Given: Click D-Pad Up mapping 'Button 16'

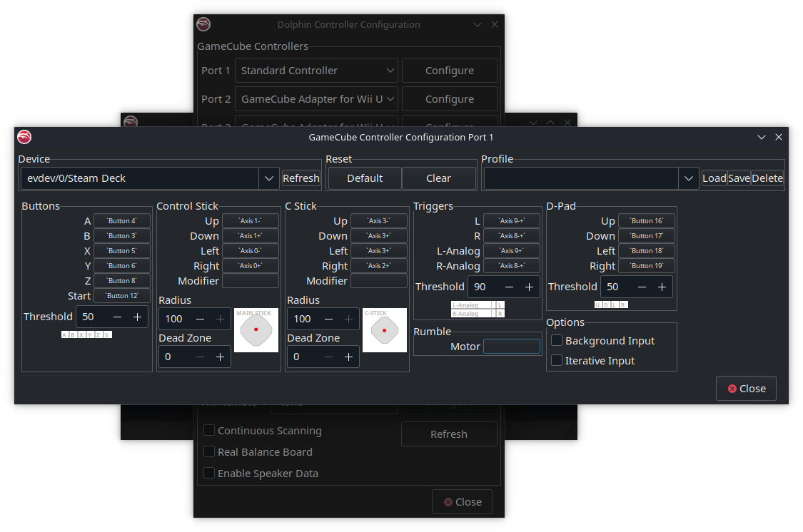Looking at the screenshot, I should pos(646,220).
